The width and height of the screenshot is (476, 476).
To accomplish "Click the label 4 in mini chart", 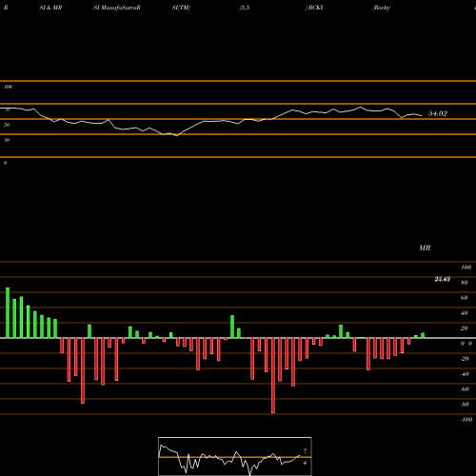I will [x=305, y=463].
